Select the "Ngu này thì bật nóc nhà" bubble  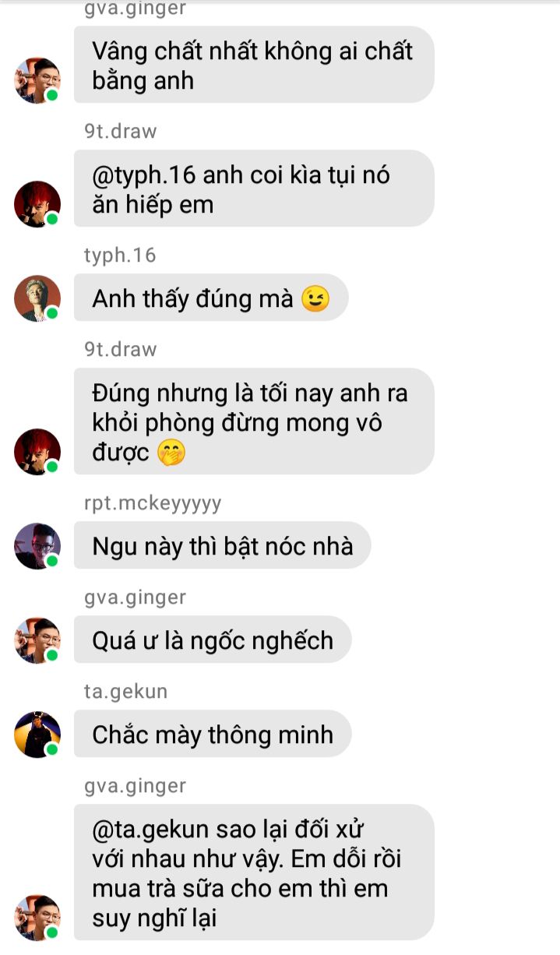223,545
